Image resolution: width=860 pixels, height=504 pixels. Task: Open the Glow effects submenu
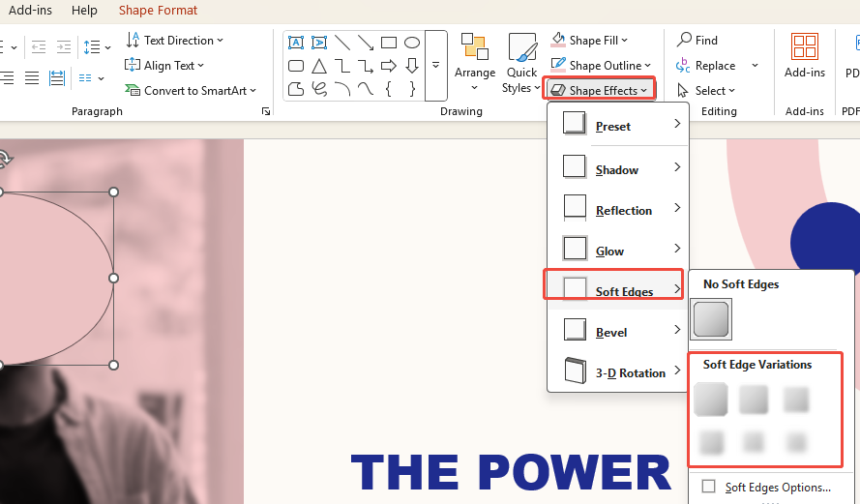[x=618, y=249]
